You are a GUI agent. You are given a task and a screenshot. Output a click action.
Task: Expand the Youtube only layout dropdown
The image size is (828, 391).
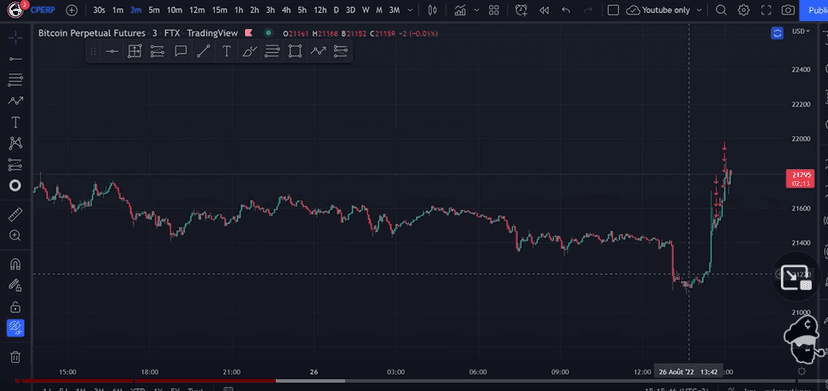[699, 10]
